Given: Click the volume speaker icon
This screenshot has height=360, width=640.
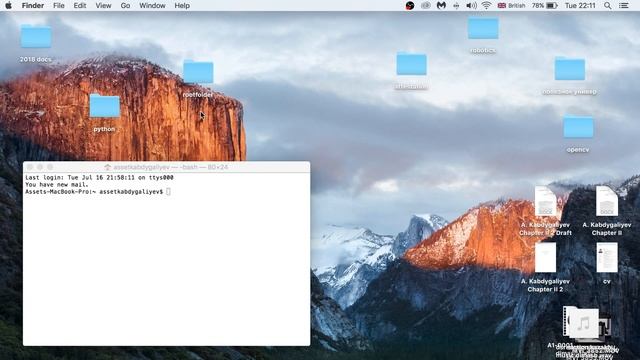Looking at the screenshot, I should click(x=471, y=6).
